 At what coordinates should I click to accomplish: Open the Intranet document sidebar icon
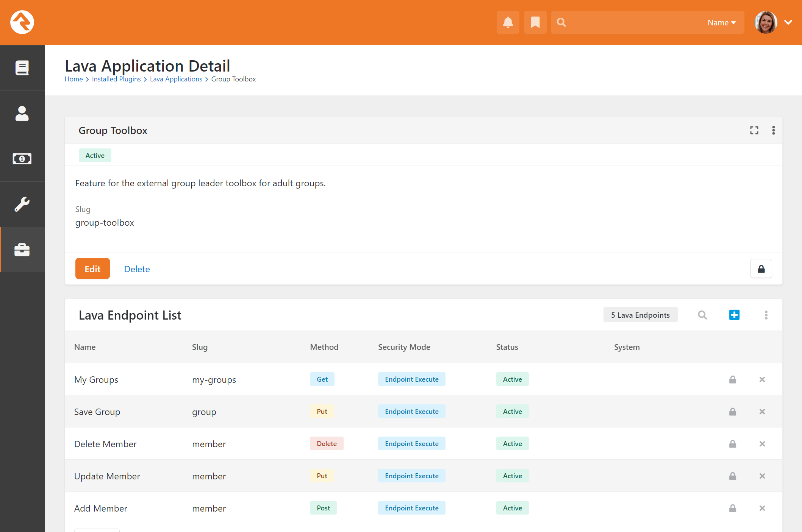(22, 68)
